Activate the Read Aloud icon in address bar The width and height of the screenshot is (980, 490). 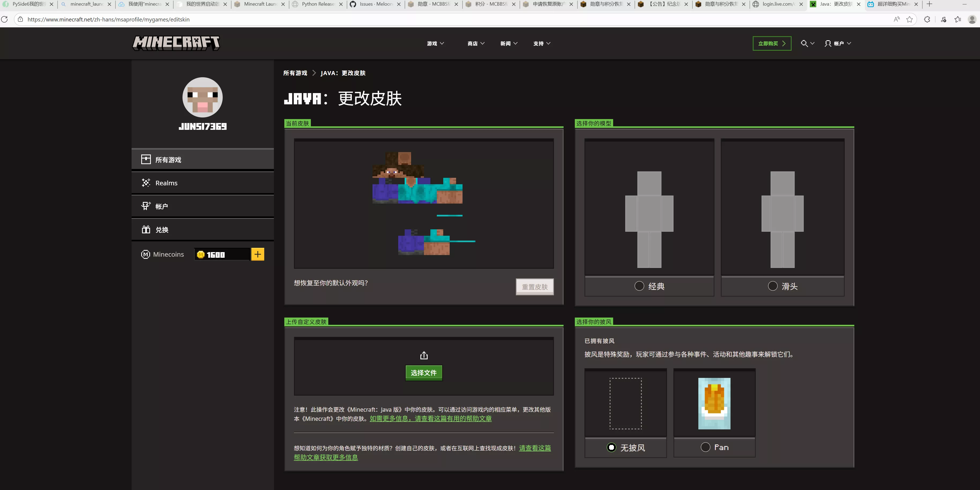click(x=897, y=19)
